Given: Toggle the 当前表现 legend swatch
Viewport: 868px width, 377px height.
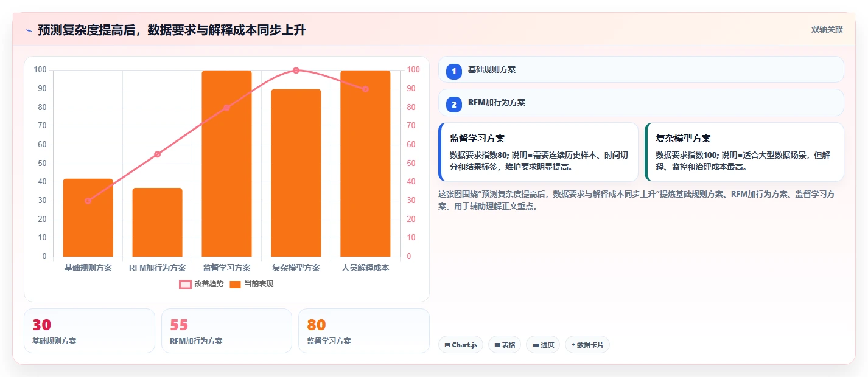Looking at the screenshot, I should pos(236,284).
